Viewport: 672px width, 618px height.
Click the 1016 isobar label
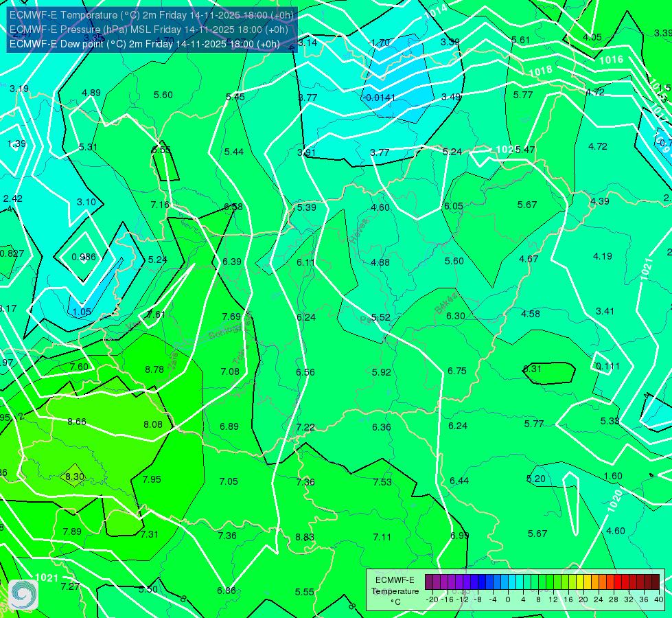(611, 59)
